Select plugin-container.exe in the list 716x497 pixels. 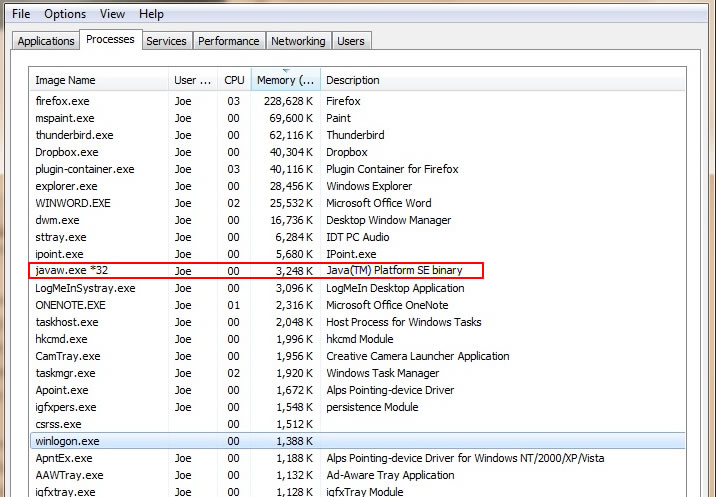pos(357,169)
